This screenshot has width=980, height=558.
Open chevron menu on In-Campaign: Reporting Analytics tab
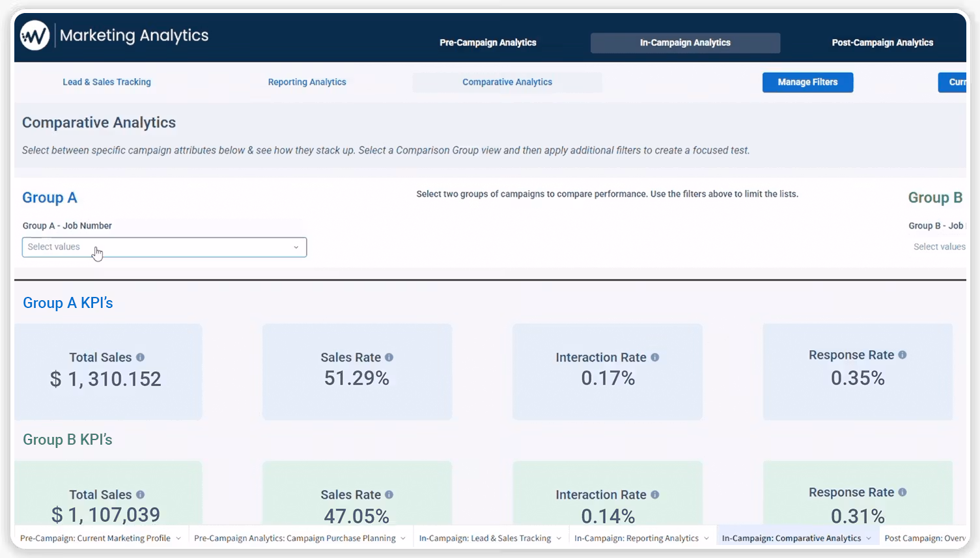click(707, 538)
